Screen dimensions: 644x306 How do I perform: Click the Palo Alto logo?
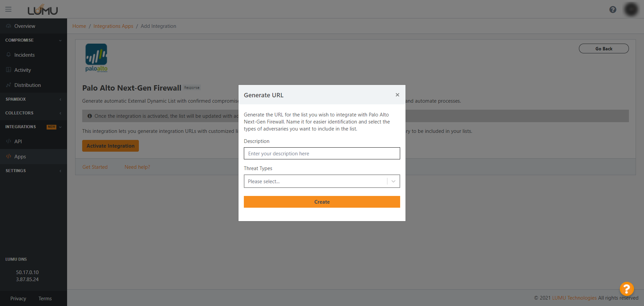tap(96, 58)
